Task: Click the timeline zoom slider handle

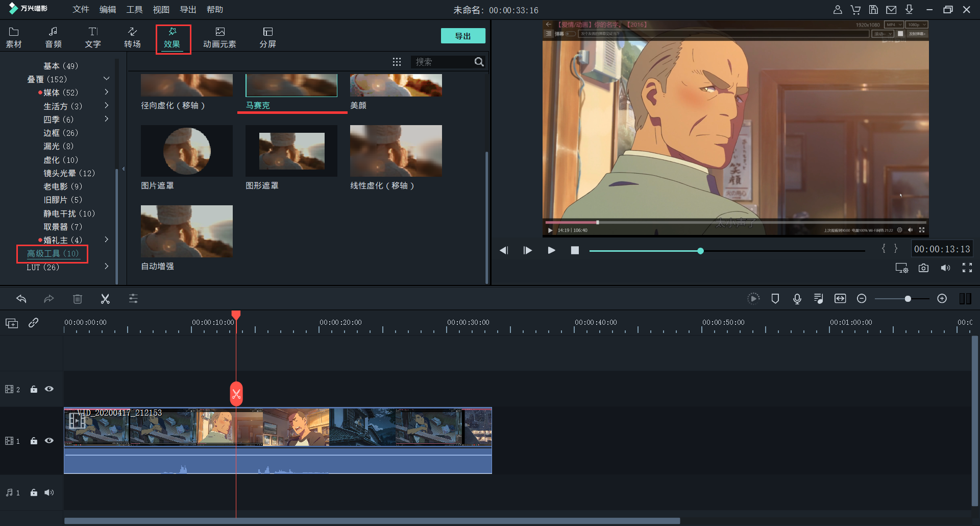Action: pyautogui.click(x=908, y=299)
